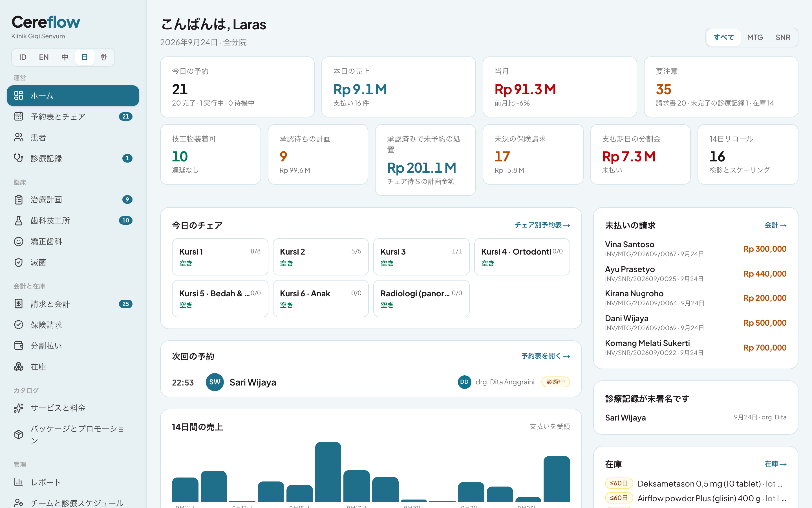Open the Kursi 6 · Anak chair card
Screen dimensions: 812x508
pyautogui.click(x=321, y=299)
